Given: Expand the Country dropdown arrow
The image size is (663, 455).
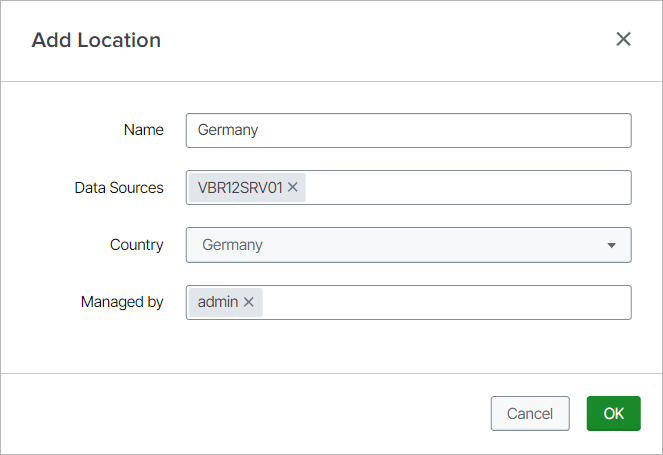Looking at the screenshot, I should point(611,245).
